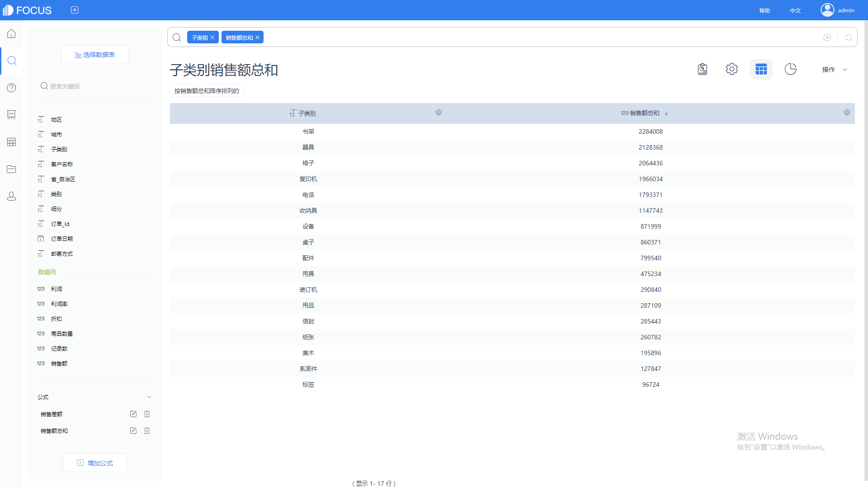This screenshot has width=868, height=488.
Task: Select the 折扣 numeric column
Action: tap(56, 319)
